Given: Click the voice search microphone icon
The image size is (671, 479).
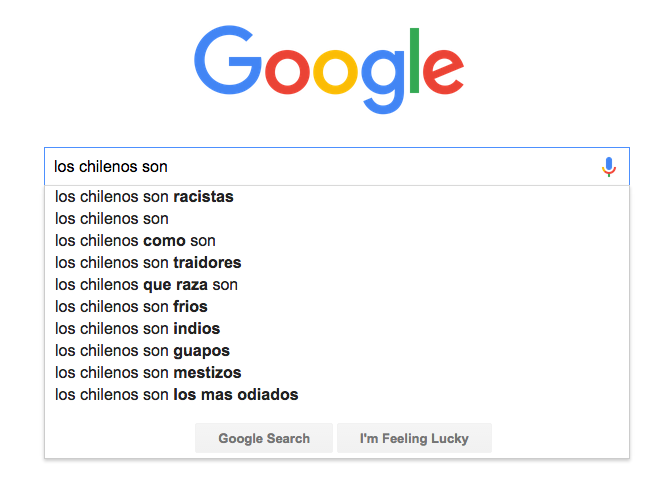Looking at the screenshot, I should tap(609, 167).
